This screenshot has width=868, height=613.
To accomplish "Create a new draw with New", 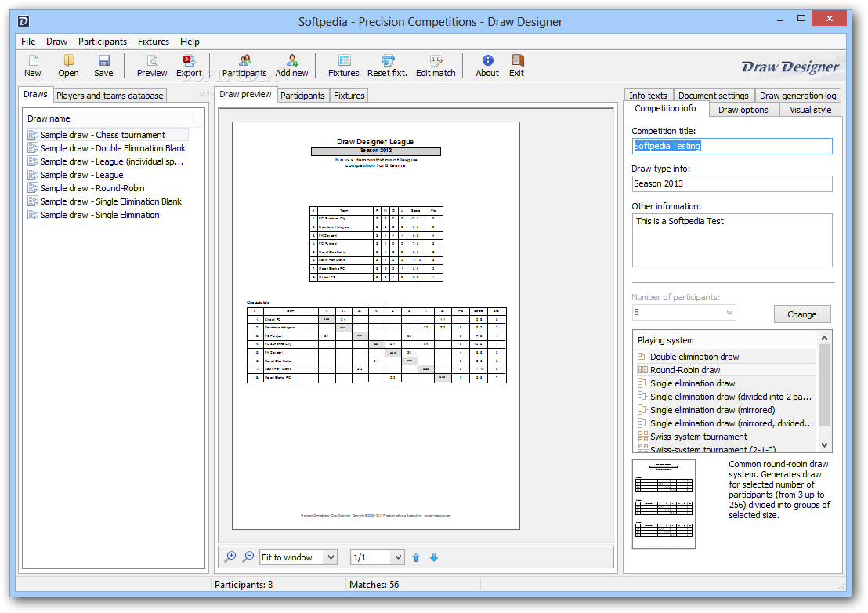I will click(x=33, y=66).
